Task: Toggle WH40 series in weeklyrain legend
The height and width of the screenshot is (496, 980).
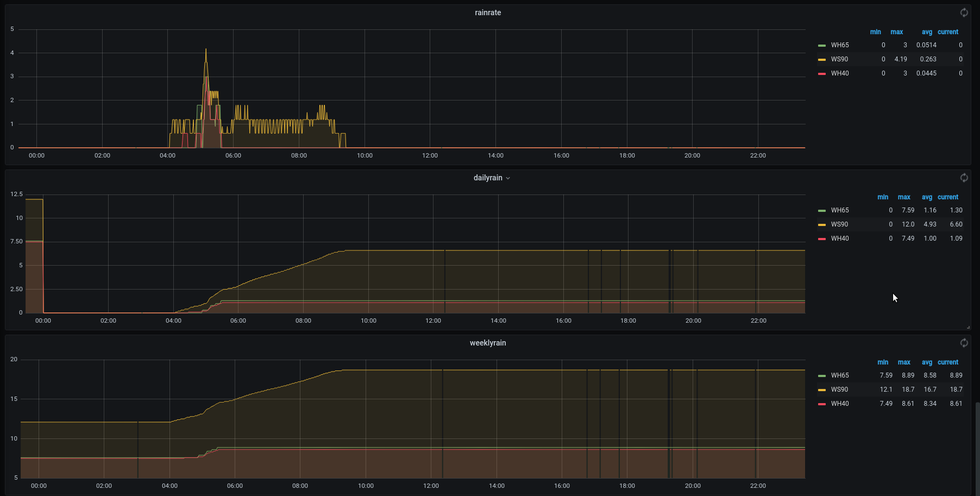Action: [x=839, y=404]
